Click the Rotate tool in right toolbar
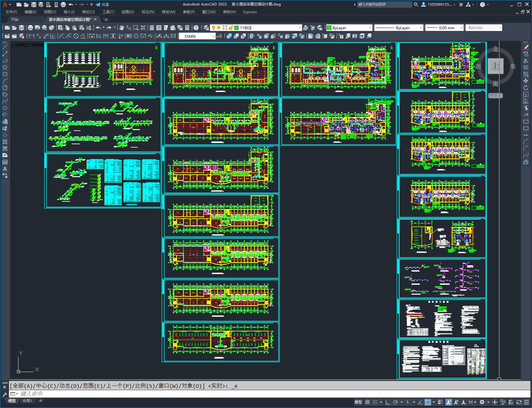 pyautogui.click(x=526, y=88)
